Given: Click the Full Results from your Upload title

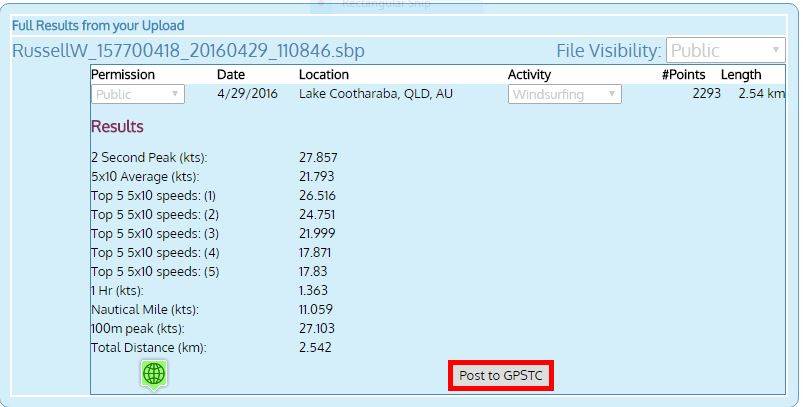Looking at the screenshot, I should 98,25.
